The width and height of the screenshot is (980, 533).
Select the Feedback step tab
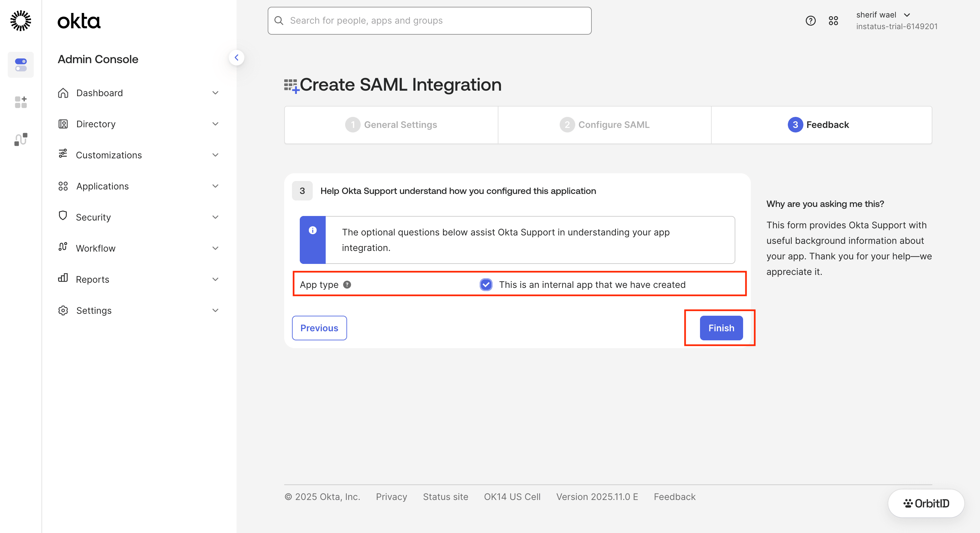tap(821, 125)
